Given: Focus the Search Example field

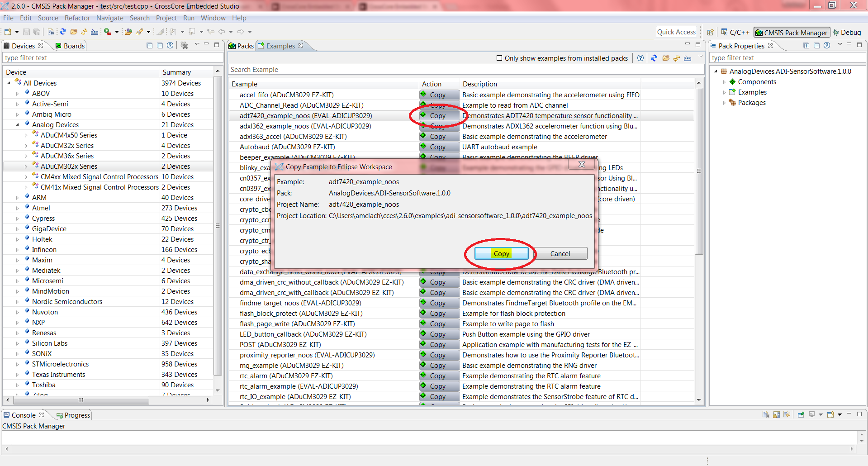Looking at the screenshot, I should [466, 70].
